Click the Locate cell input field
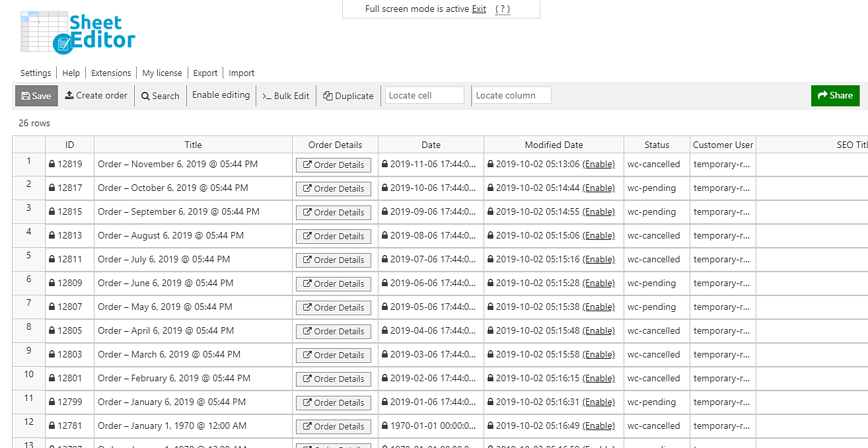This screenshot has width=868, height=448. click(425, 95)
